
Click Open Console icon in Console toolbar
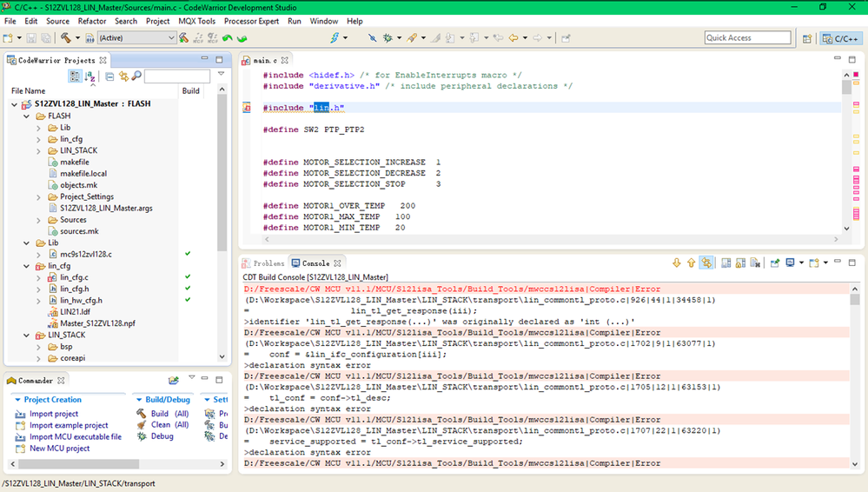pos(814,263)
